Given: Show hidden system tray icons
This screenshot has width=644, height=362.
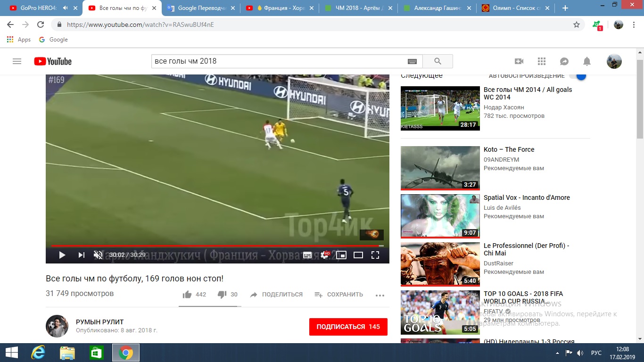Looking at the screenshot, I should 557,353.
